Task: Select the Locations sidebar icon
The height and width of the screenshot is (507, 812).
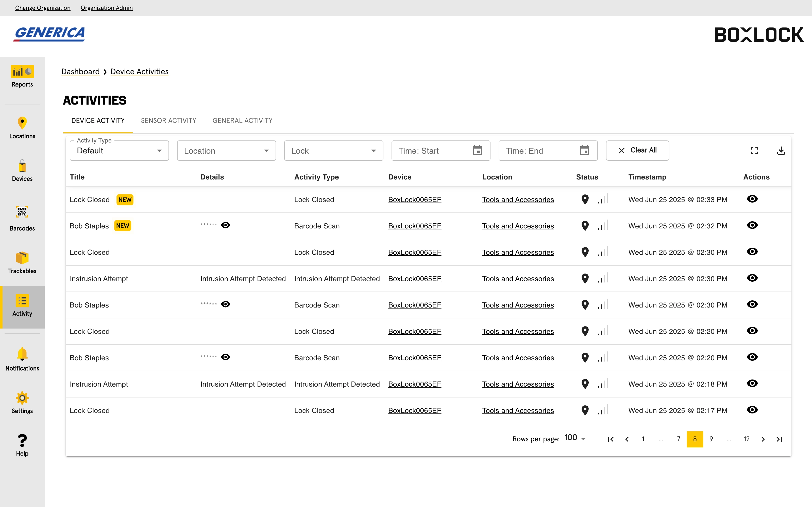Action: (x=22, y=128)
